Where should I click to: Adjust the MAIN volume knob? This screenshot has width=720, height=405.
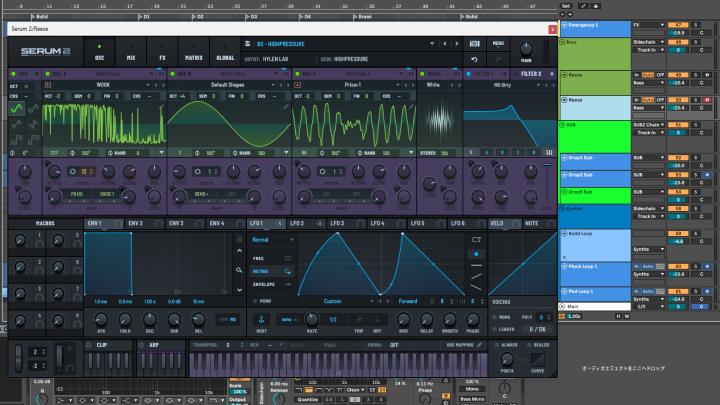(x=526, y=48)
